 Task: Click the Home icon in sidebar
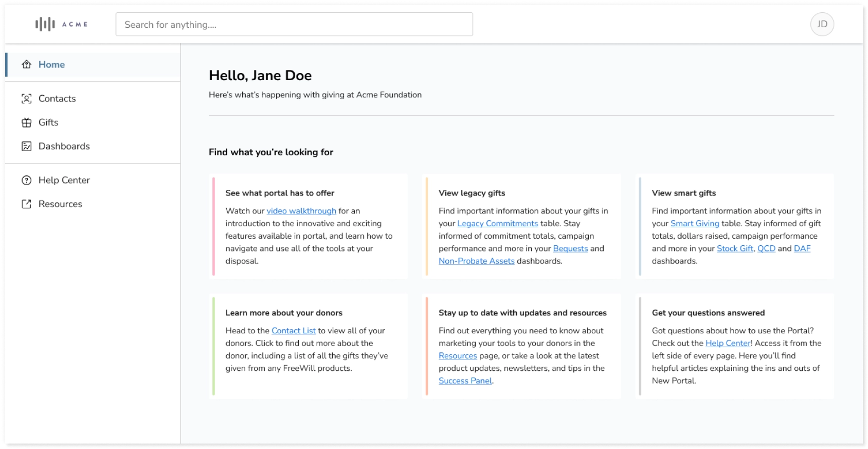coord(27,64)
